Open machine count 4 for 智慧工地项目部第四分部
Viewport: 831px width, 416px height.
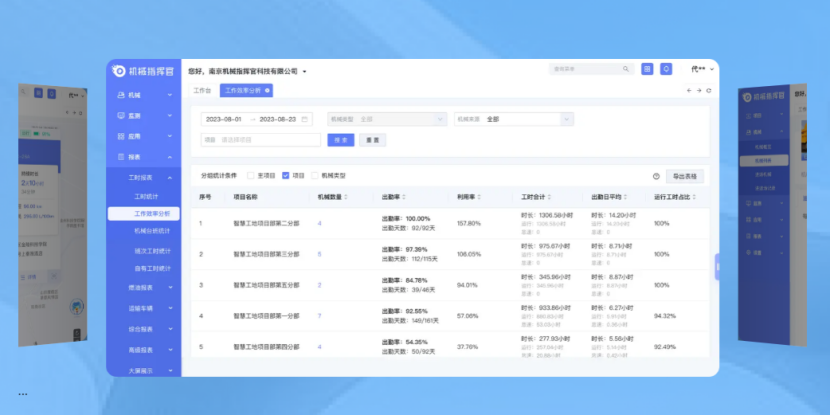(x=320, y=347)
